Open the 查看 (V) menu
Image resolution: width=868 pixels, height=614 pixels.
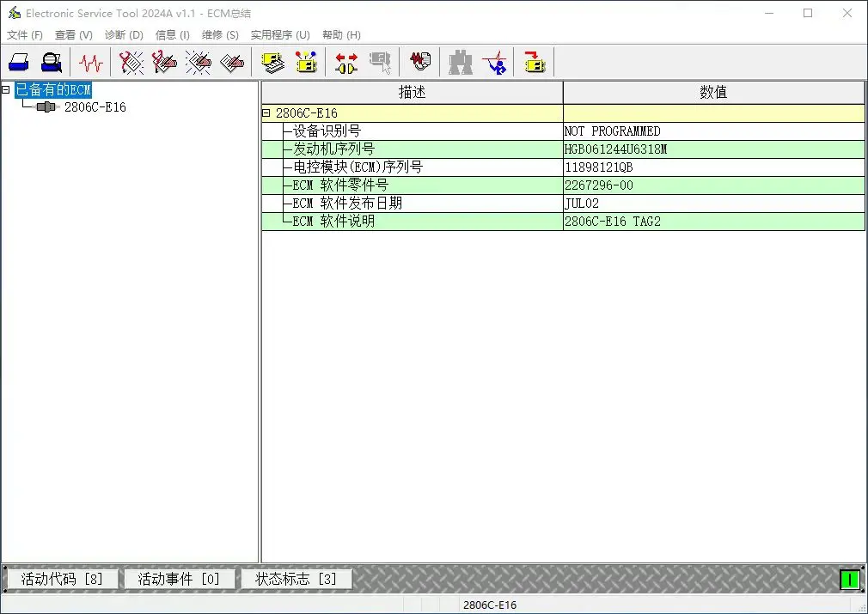click(x=74, y=35)
